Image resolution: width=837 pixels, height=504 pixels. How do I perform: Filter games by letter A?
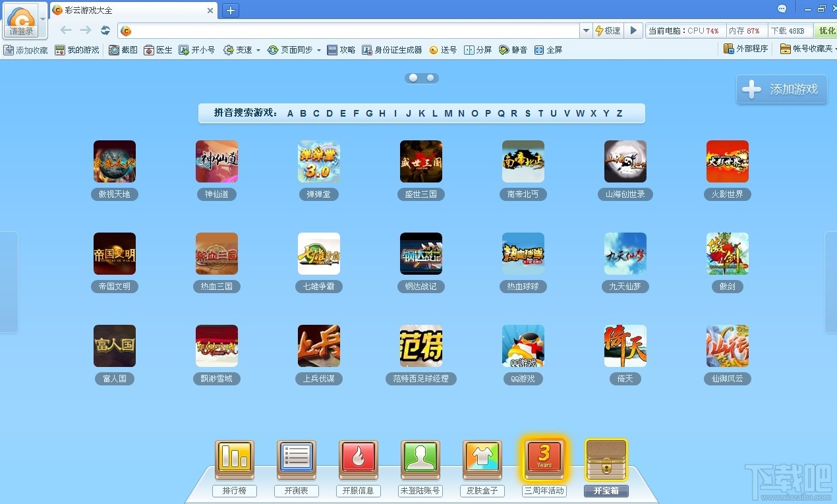290,113
